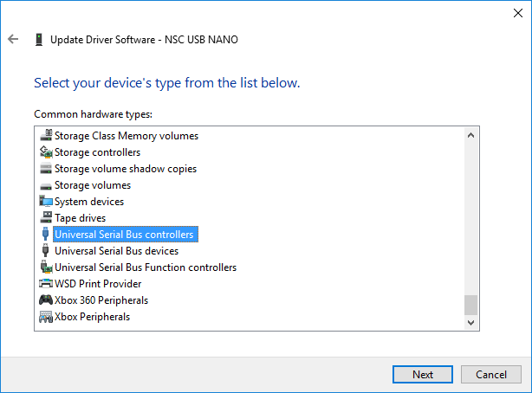Image resolution: width=532 pixels, height=393 pixels.
Task: Click the Xbox 360 Peripherals gamepad icon
Action: coord(46,300)
